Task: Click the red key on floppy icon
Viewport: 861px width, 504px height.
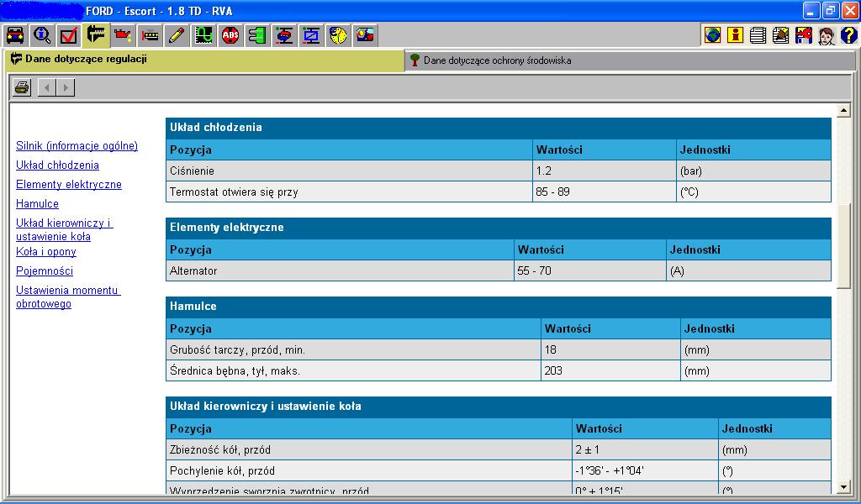Action: [x=803, y=35]
